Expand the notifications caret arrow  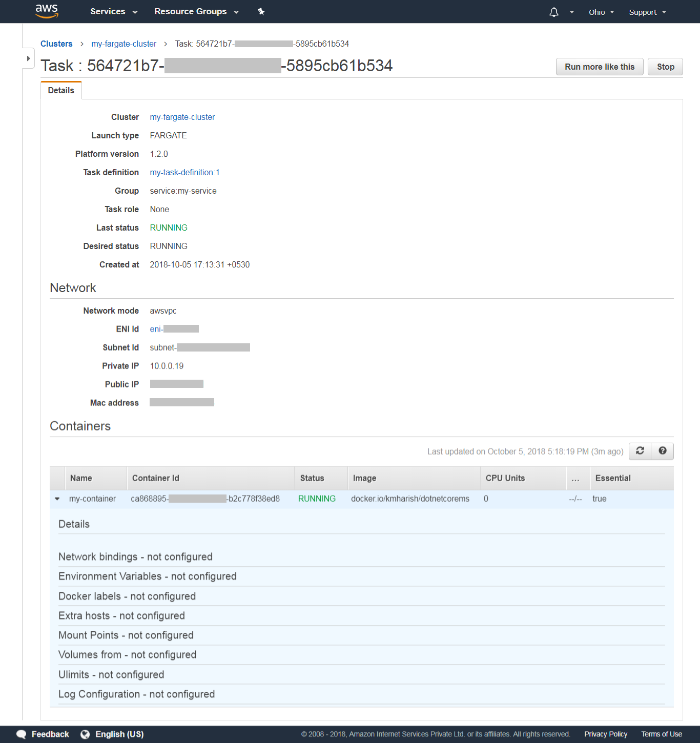click(572, 12)
